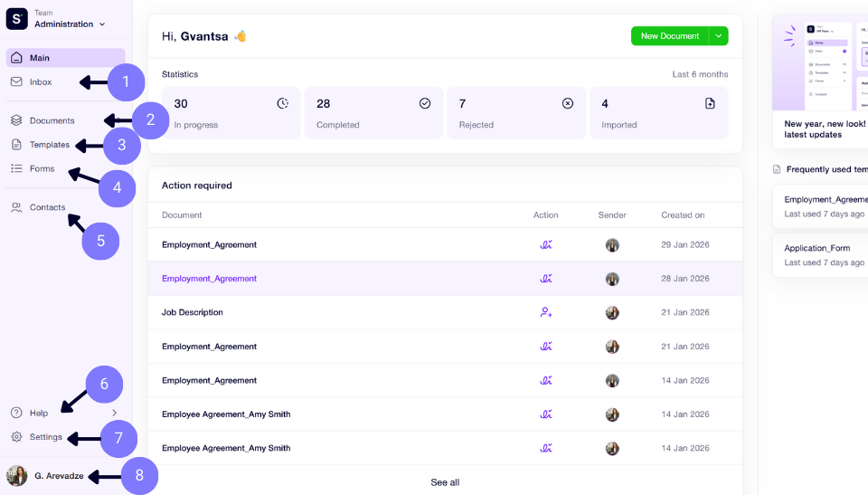Open the Contacts people icon

click(16, 207)
